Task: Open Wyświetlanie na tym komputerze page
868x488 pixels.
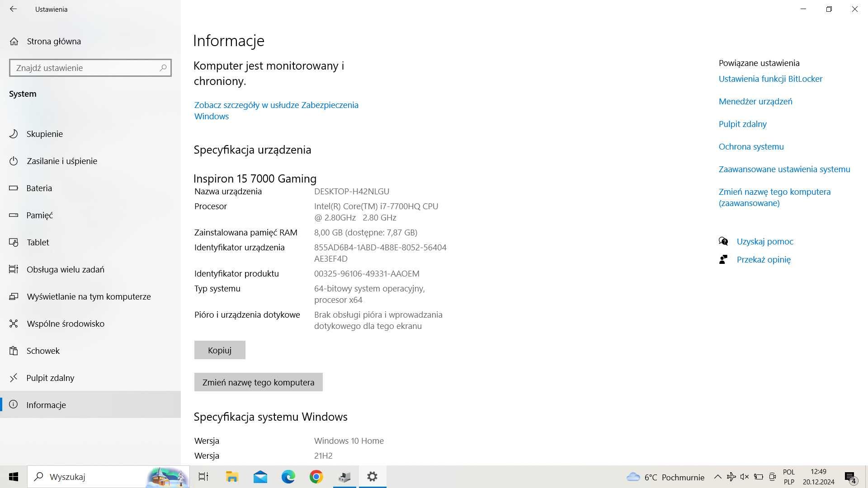Action: [x=90, y=296]
